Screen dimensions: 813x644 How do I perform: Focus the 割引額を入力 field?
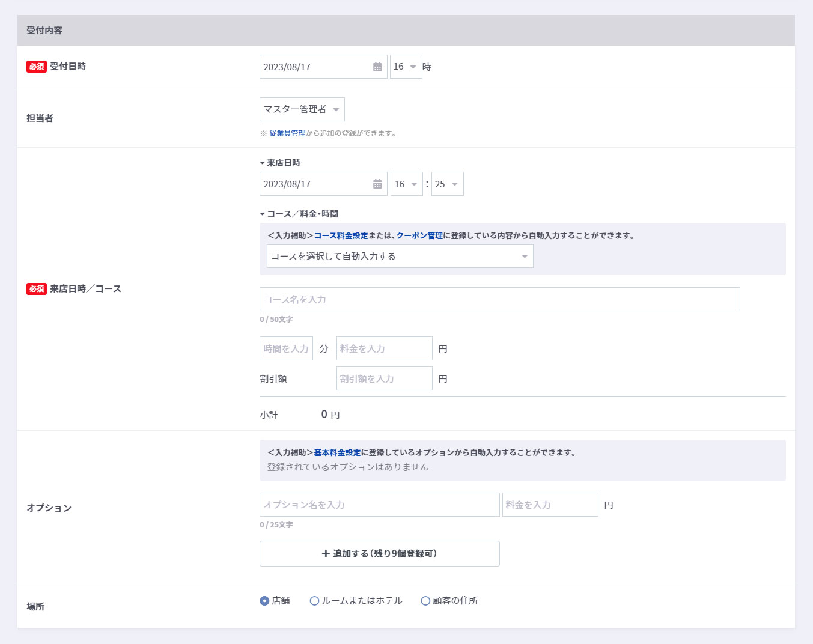384,379
